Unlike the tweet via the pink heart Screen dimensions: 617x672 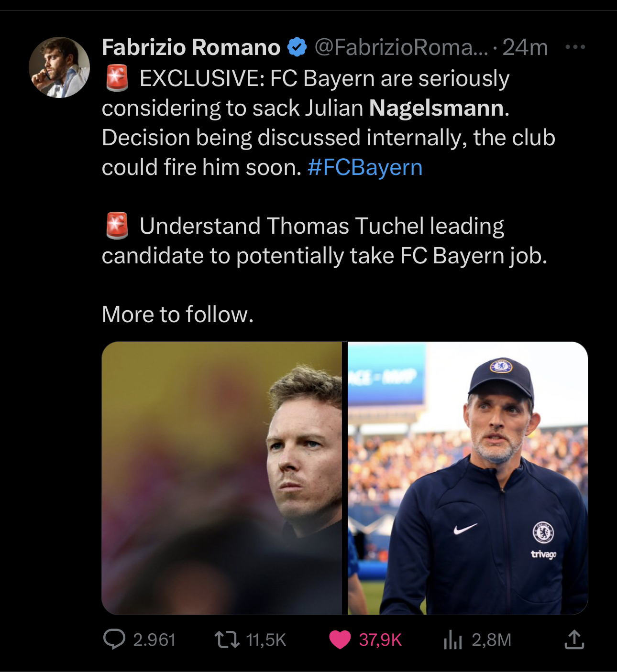coord(340,639)
